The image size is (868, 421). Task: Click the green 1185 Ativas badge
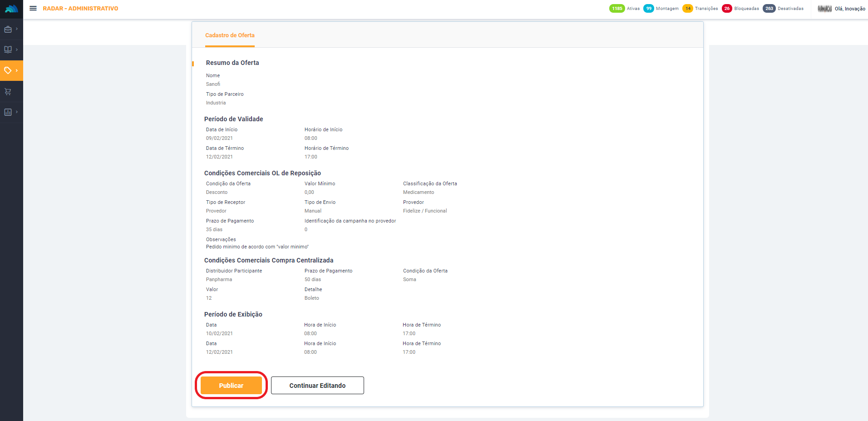pos(617,9)
